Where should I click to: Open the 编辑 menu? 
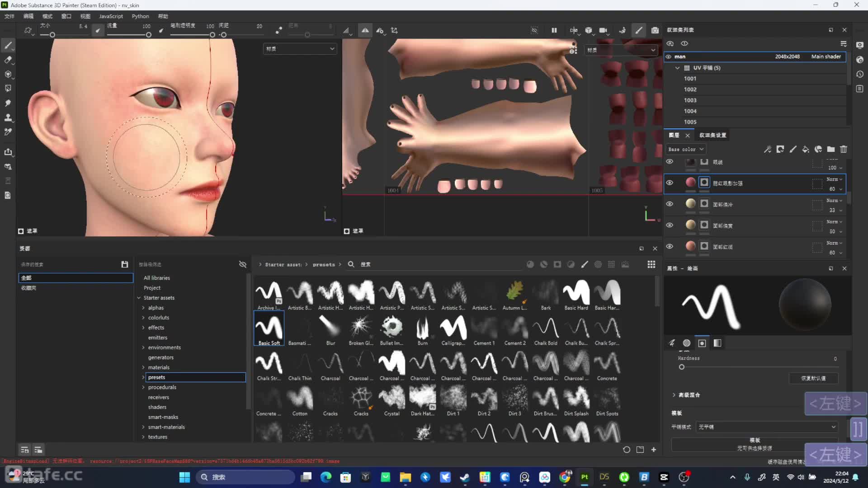(x=28, y=16)
